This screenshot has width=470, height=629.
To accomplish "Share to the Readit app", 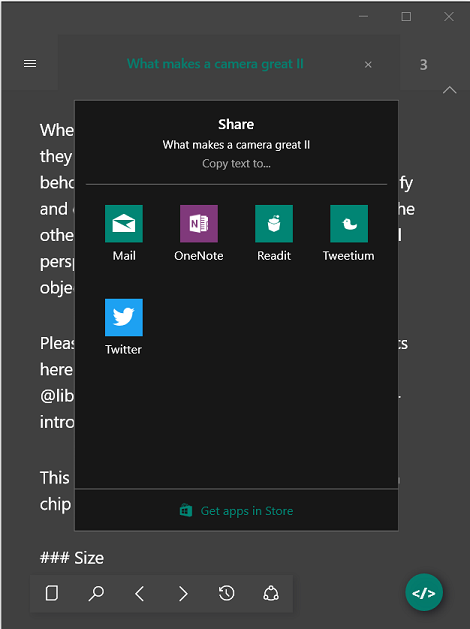I will tap(274, 223).
